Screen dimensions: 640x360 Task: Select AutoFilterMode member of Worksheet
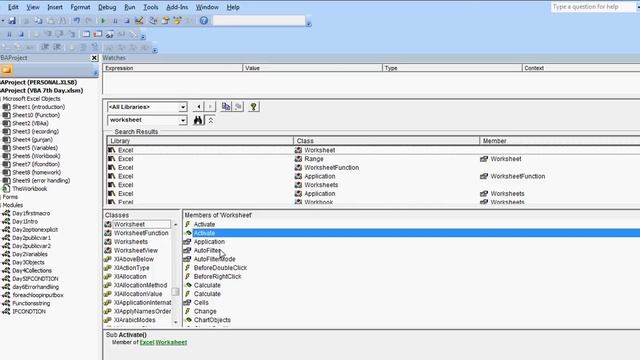[214, 259]
